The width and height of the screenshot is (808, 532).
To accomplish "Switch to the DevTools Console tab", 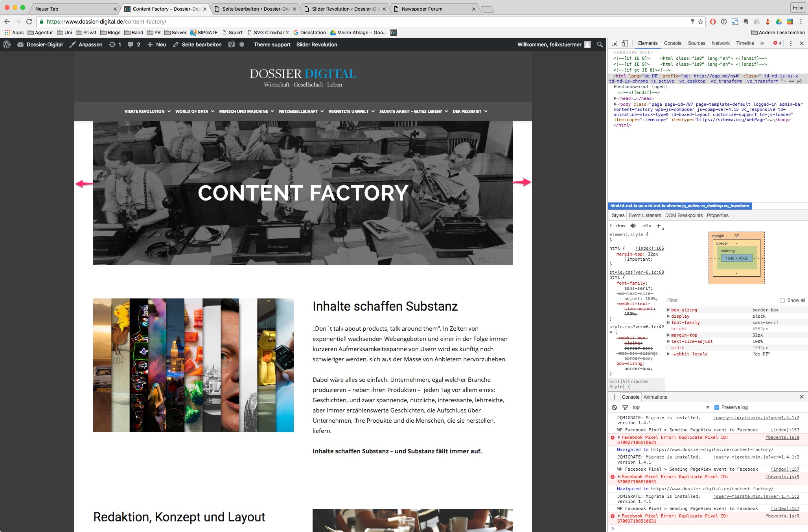I will click(x=673, y=43).
